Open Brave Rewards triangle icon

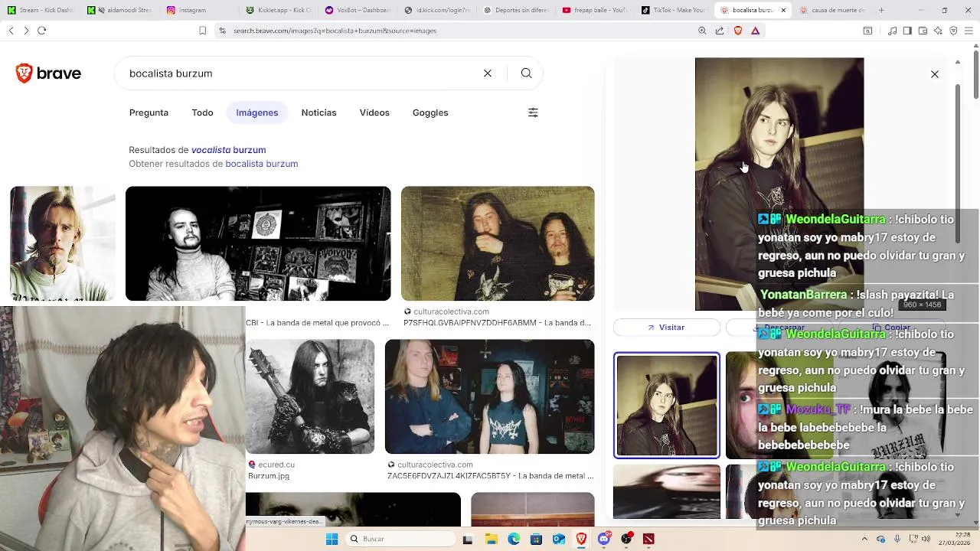coord(756,31)
